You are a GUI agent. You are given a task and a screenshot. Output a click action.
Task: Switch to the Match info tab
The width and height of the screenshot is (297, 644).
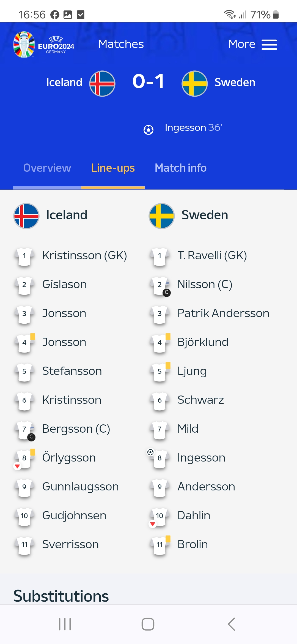[181, 168]
